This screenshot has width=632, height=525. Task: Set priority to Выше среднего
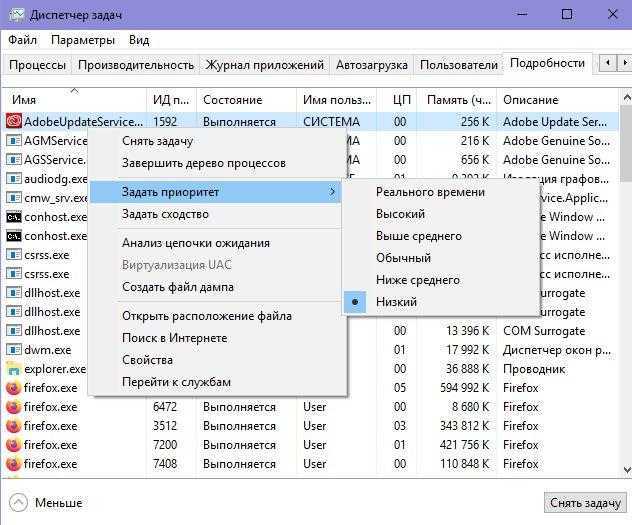[x=419, y=236]
